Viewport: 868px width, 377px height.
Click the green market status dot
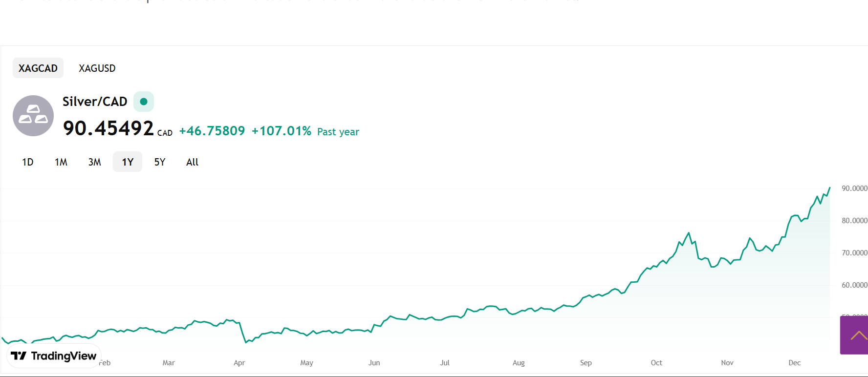(144, 102)
